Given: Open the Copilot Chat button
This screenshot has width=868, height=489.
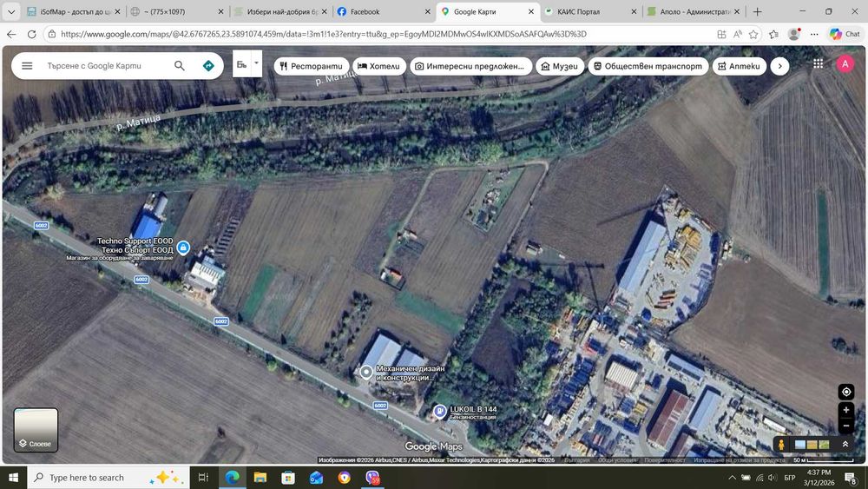Looking at the screenshot, I should [845, 35].
